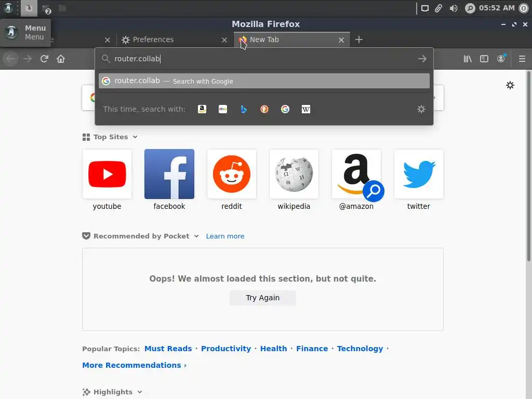Expand the Highlights section chevron

point(139,392)
